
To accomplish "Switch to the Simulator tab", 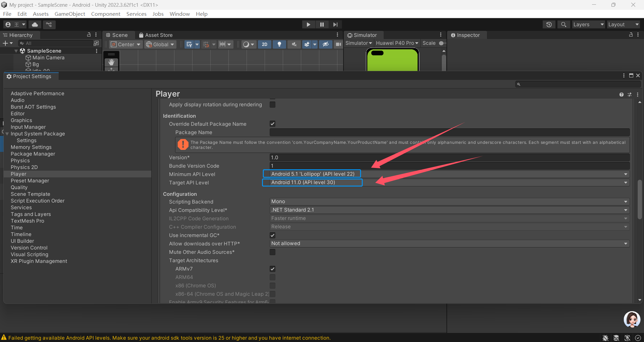I will click(362, 35).
